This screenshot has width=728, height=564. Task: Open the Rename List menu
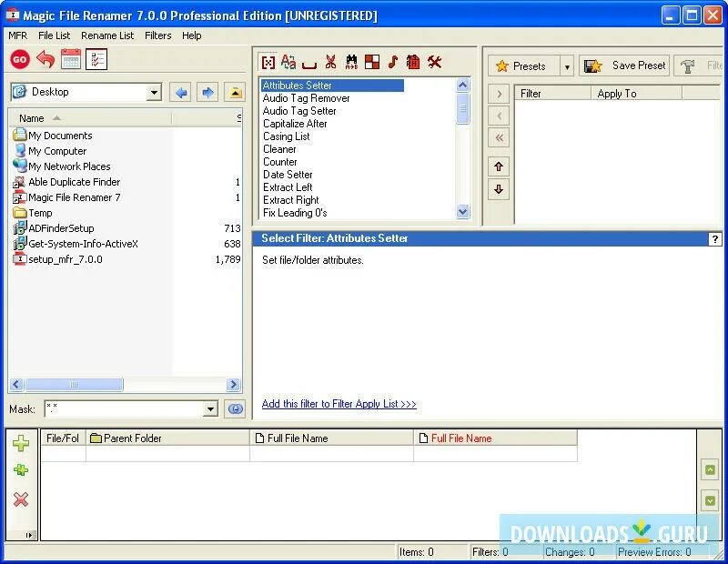tap(107, 35)
